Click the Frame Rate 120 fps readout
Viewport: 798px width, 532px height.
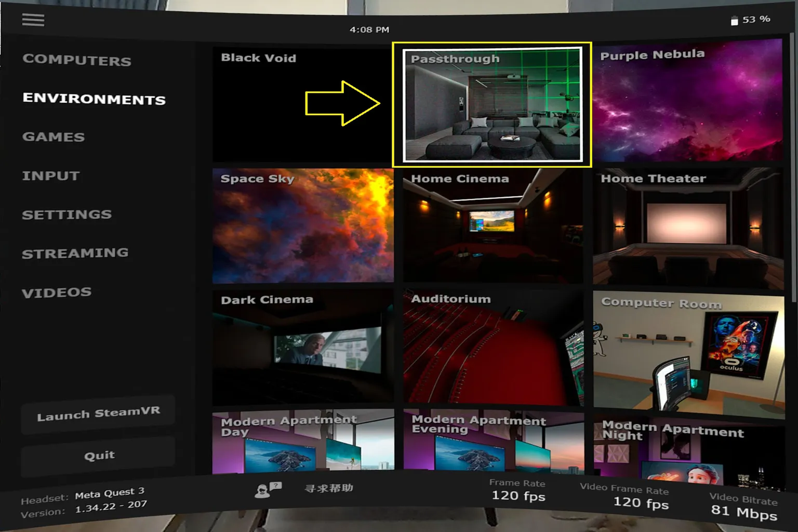click(x=518, y=490)
